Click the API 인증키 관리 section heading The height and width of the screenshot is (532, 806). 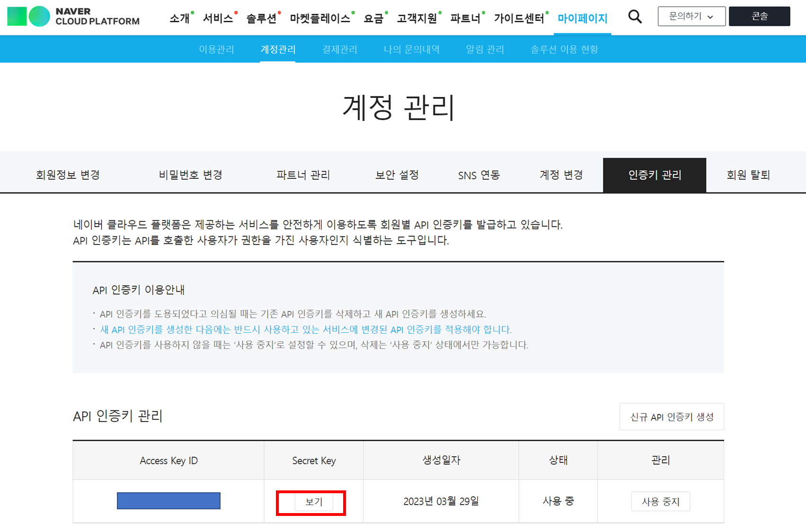tap(118, 416)
